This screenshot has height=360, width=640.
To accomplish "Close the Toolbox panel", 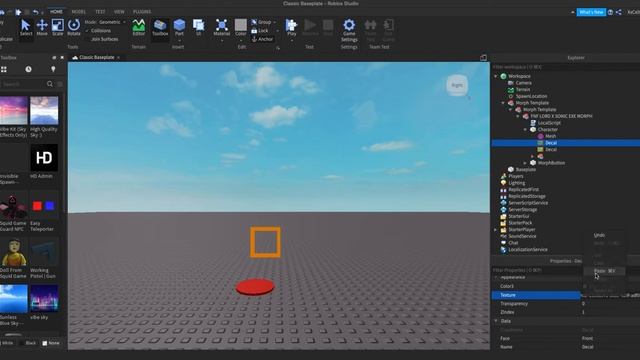I will tap(62, 58).
